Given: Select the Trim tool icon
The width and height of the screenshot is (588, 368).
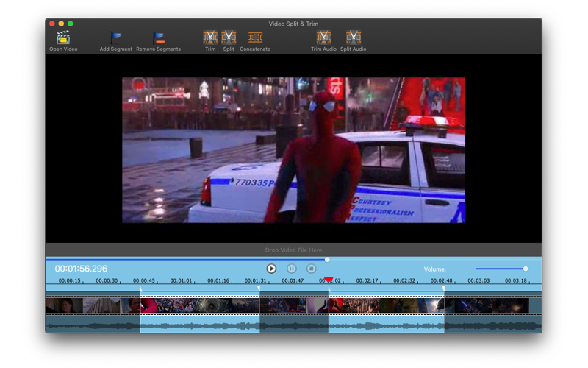Looking at the screenshot, I should pos(210,38).
